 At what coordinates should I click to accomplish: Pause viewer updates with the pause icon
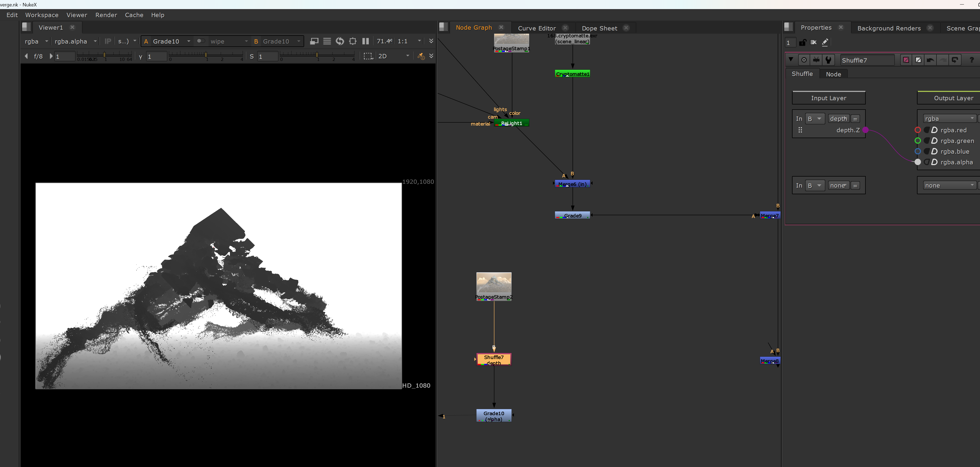click(366, 41)
